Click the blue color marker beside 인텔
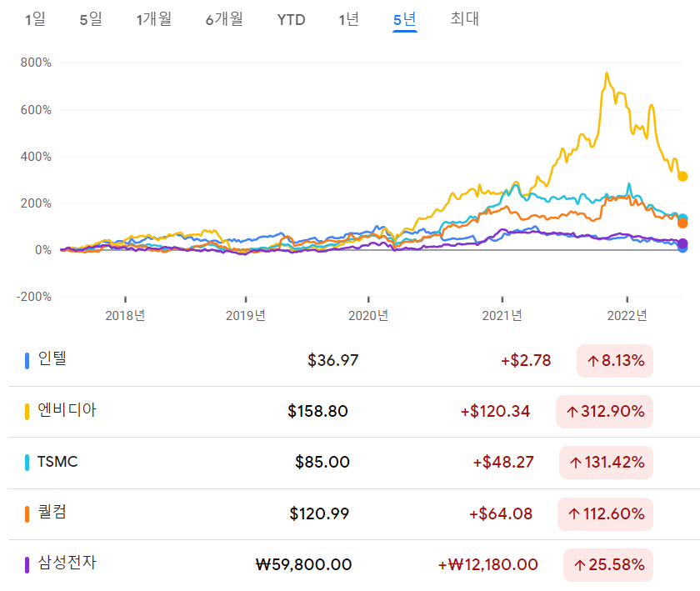The width and height of the screenshot is (700, 591). [x=25, y=359]
